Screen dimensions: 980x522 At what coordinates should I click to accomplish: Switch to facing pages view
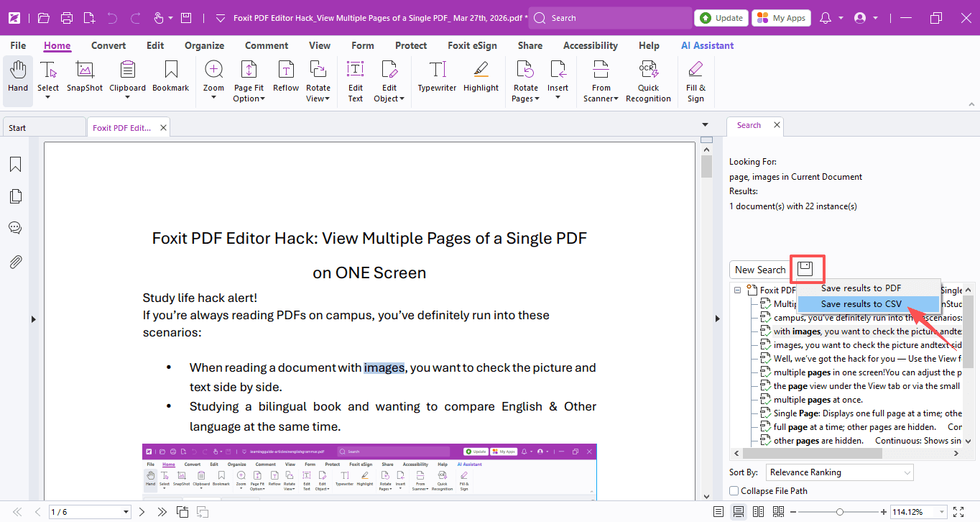(758, 512)
